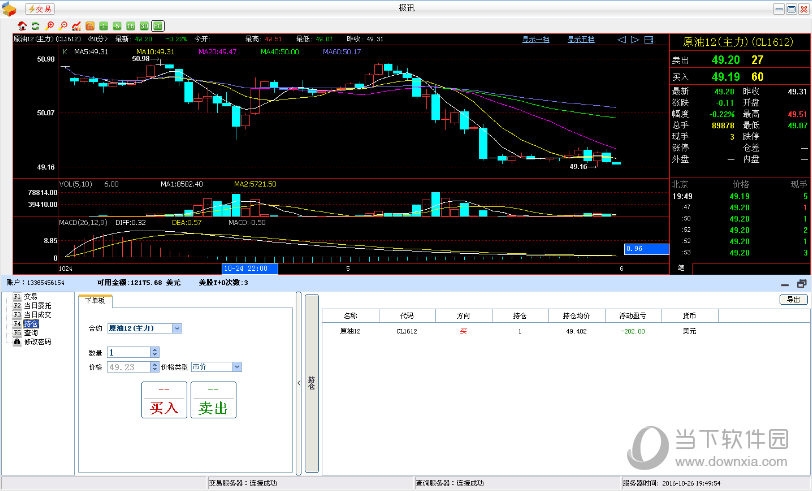Click the first magnifier zoom icon
Screen dimensions: 812x491
pyautogui.click(x=50, y=25)
